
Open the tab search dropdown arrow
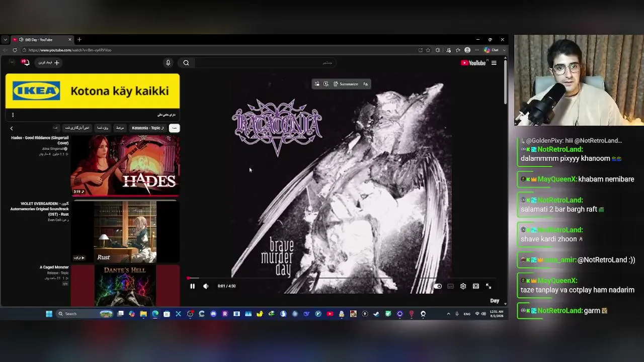click(x=5, y=40)
